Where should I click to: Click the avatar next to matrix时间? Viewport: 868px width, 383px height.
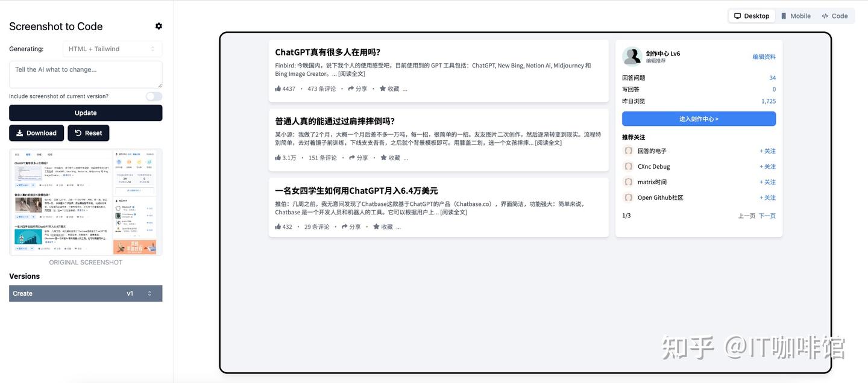(629, 181)
